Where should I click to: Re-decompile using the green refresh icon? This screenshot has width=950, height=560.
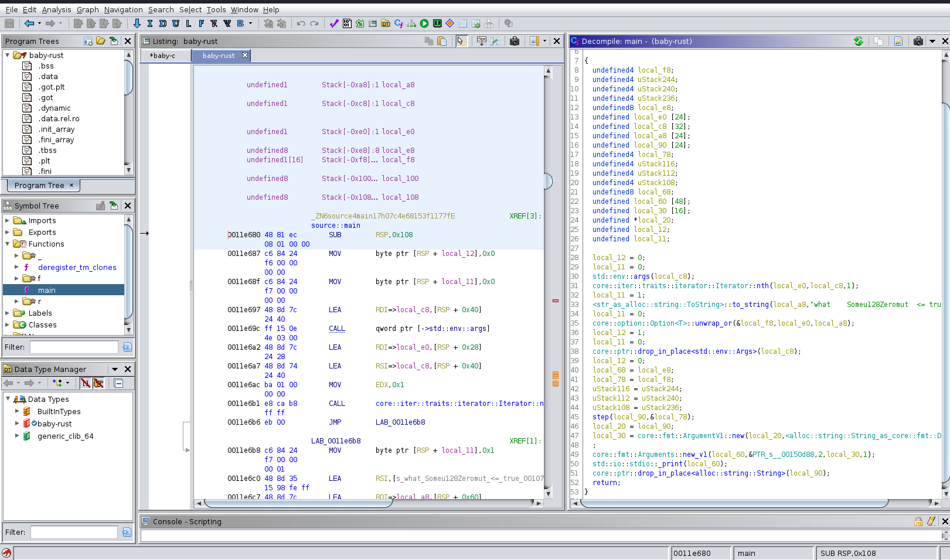(858, 41)
